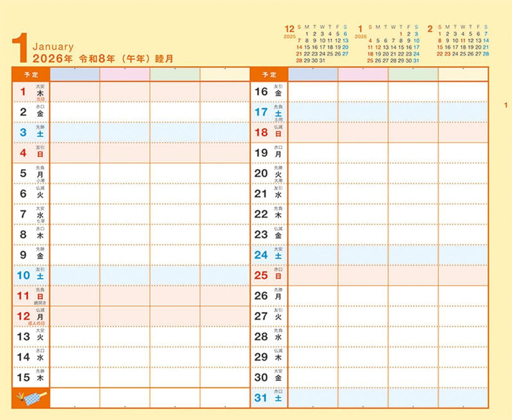The width and height of the screenshot is (512, 420).
Task: Select the day 19 月 date label
Action: (x=269, y=152)
